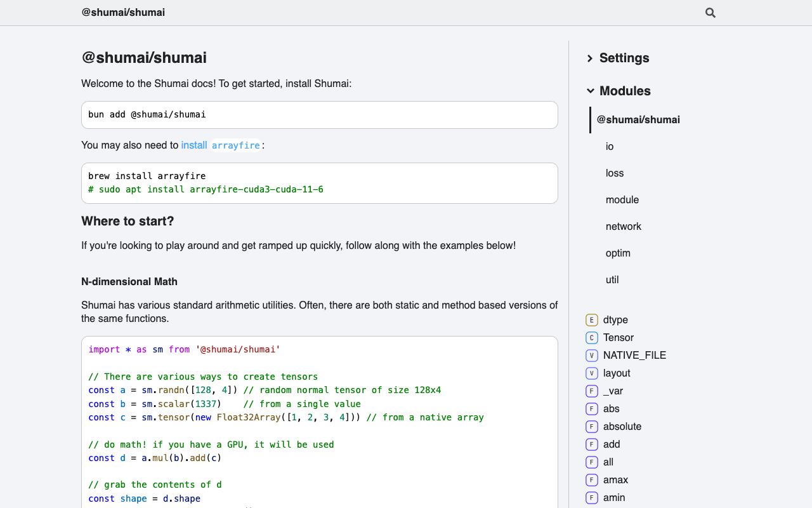Click the function icon beside absolute
The height and width of the screenshot is (508, 812).
[592, 427]
